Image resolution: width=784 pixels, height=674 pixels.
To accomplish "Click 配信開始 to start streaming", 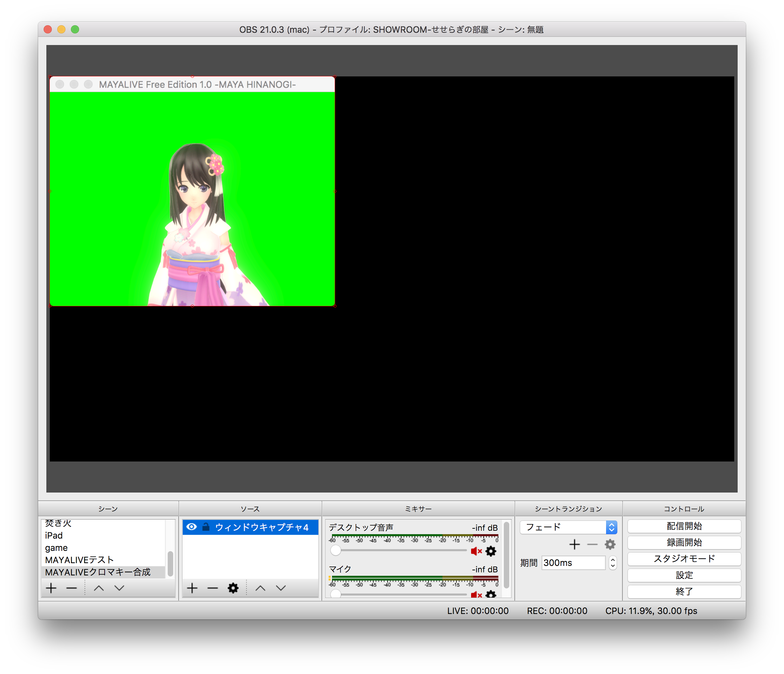I will point(684,526).
